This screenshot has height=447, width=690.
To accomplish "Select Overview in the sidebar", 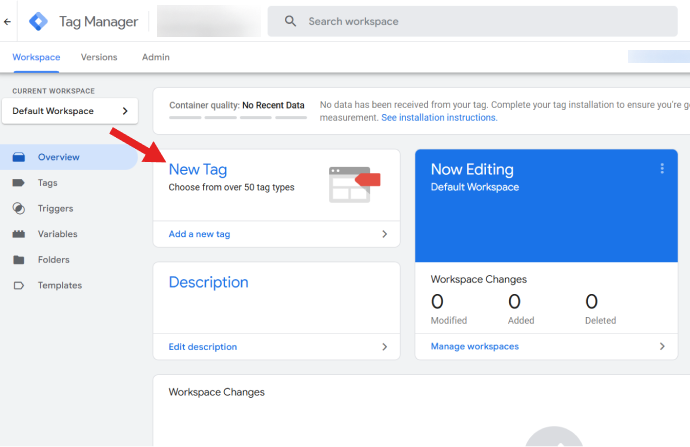I will point(69,157).
